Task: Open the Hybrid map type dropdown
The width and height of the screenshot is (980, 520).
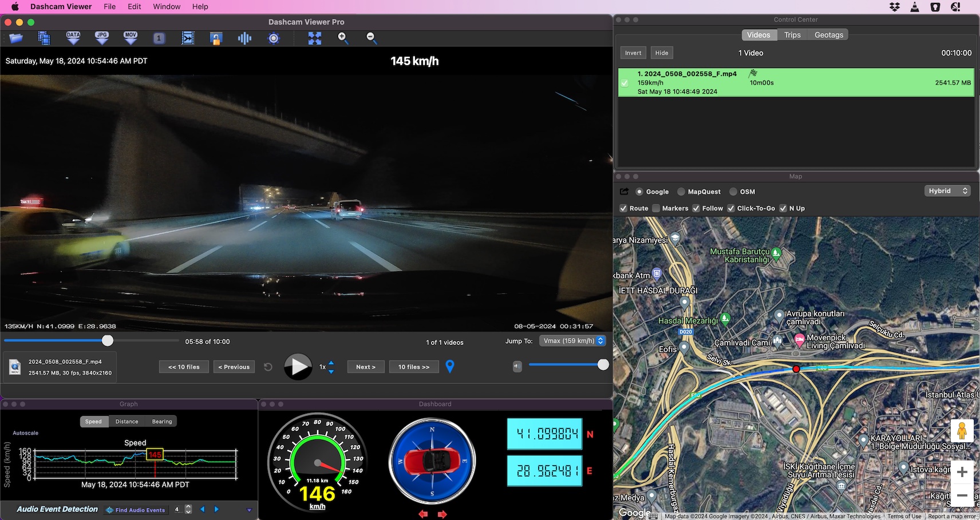Action: pyautogui.click(x=947, y=191)
